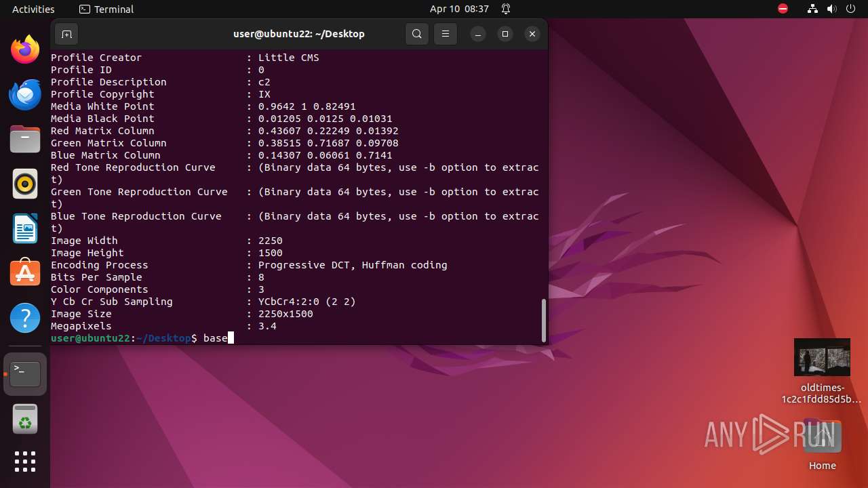Select the oldtimes image file on desktop

click(x=822, y=371)
